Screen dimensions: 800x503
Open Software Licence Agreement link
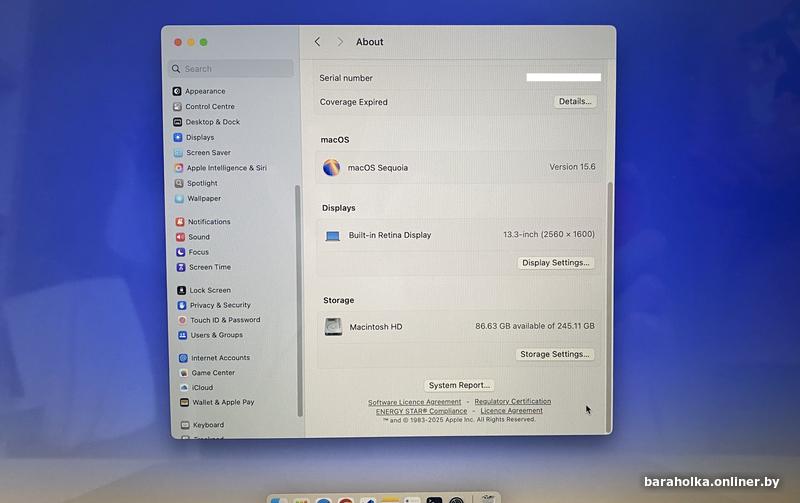[414, 402]
